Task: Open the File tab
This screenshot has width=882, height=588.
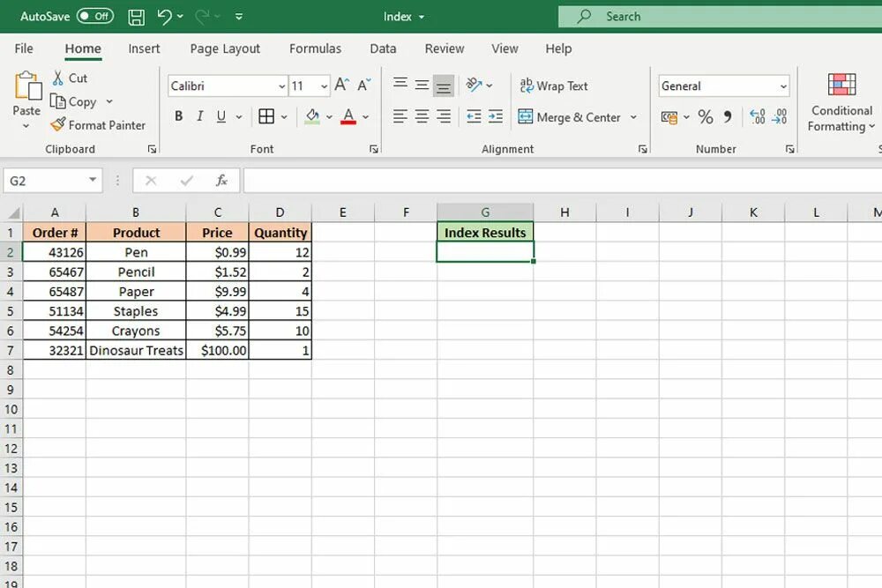Action: [24, 48]
